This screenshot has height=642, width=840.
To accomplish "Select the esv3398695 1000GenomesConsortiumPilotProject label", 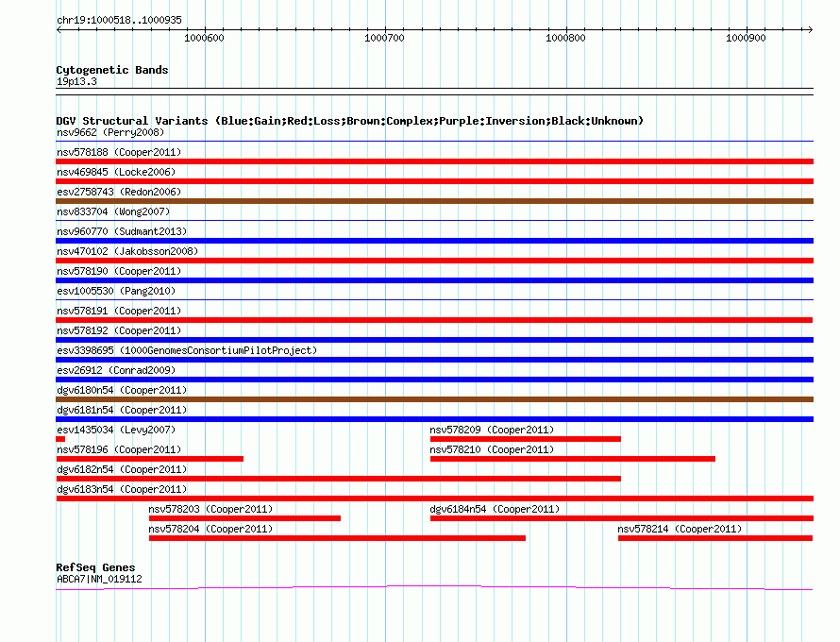I will click(x=187, y=350).
